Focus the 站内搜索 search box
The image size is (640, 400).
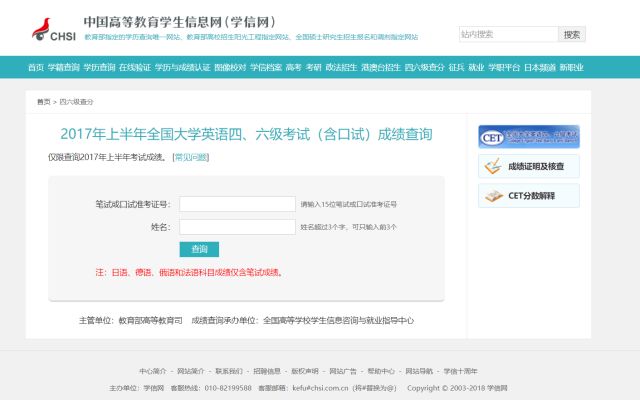click(x=509, y=34)
